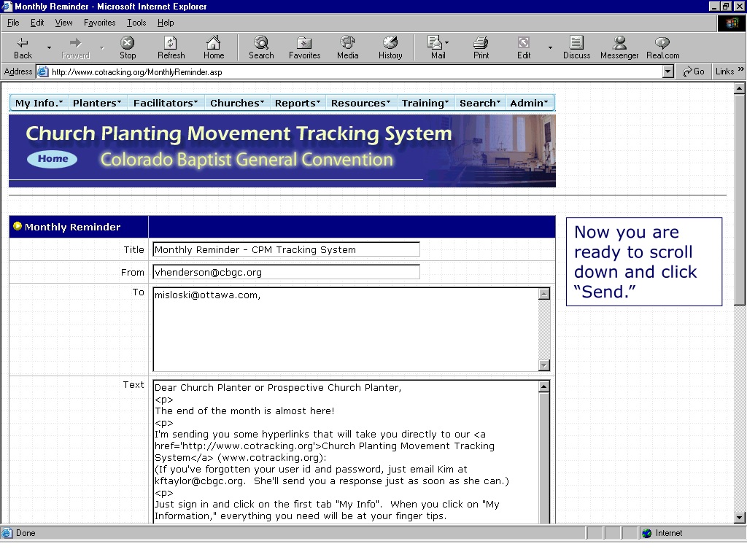
Task: Open the Mail button dropdown arrow
Action: (447, 43)
